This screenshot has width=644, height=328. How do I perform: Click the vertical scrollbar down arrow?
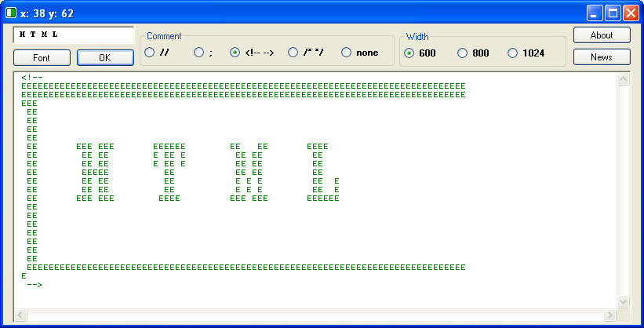623,301
